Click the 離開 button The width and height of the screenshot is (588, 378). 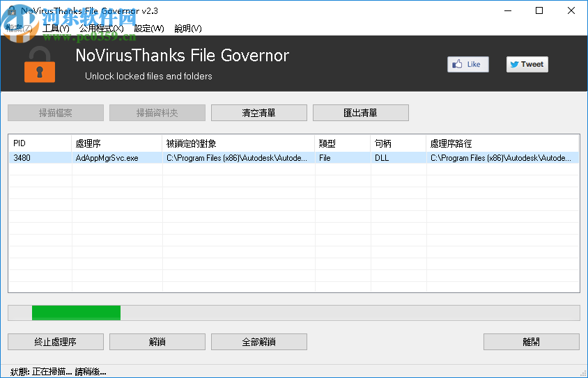click(x=532, y=342)
